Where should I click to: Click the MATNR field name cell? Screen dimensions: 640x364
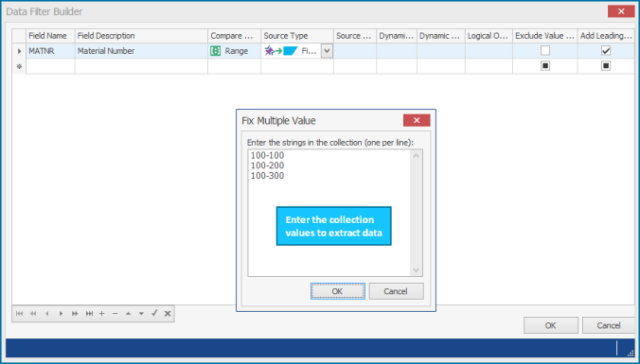[50, 51]
